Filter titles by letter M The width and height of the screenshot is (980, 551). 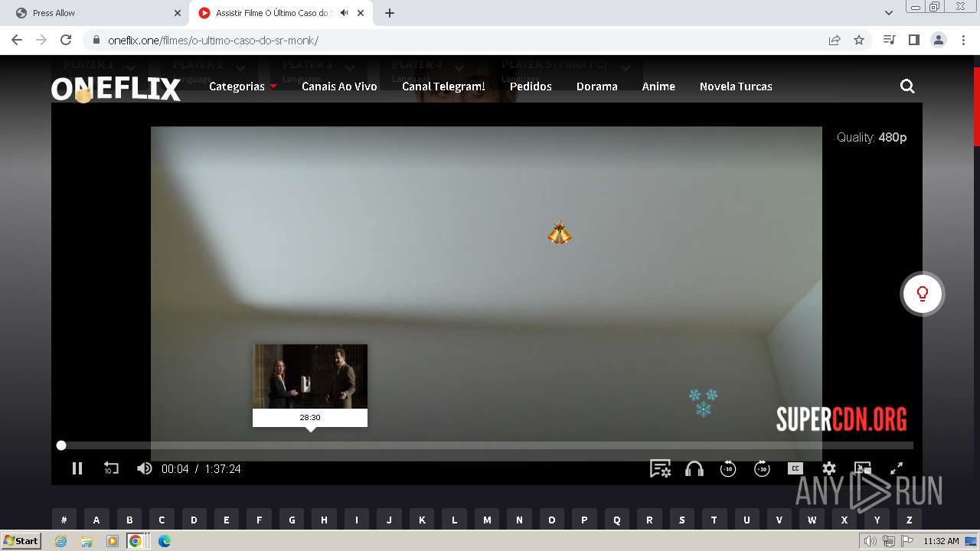point(487,520)
